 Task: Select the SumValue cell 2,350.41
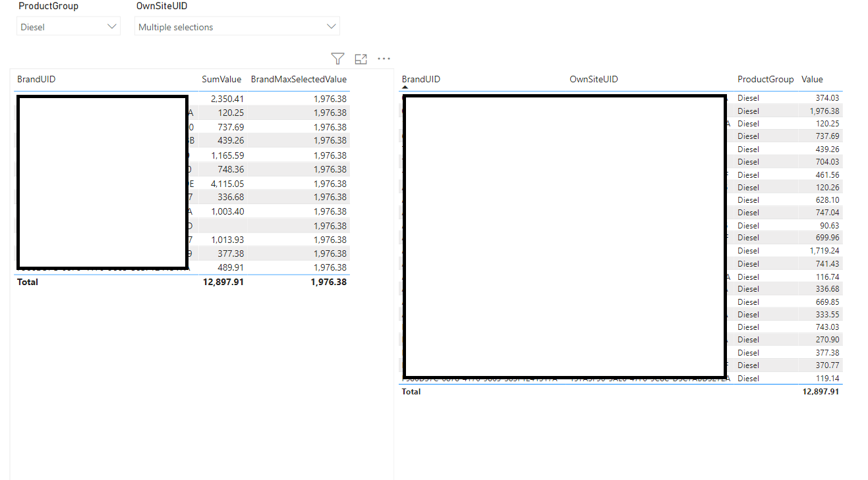click(x=227, y=99)
